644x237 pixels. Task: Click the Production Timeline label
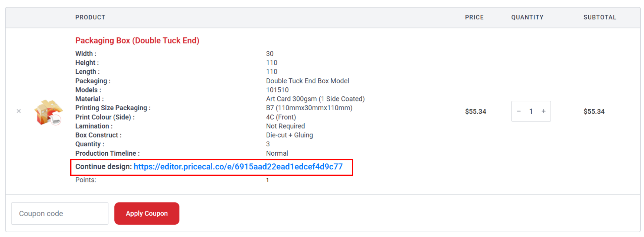click(107, 153)
